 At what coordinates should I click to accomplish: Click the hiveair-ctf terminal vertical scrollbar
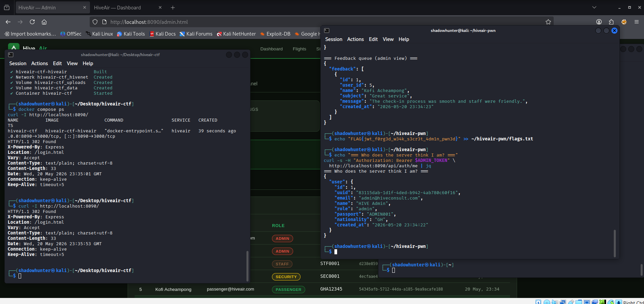247,265
